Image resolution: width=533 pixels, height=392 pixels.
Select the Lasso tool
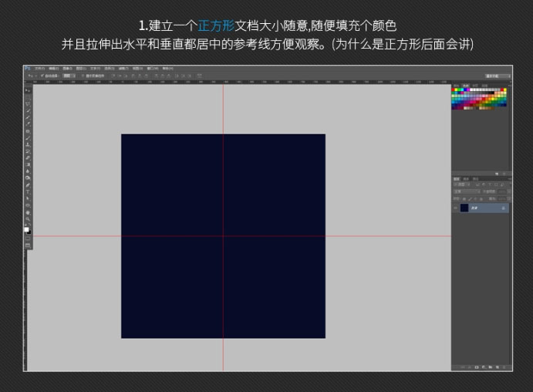coord(28,104)
